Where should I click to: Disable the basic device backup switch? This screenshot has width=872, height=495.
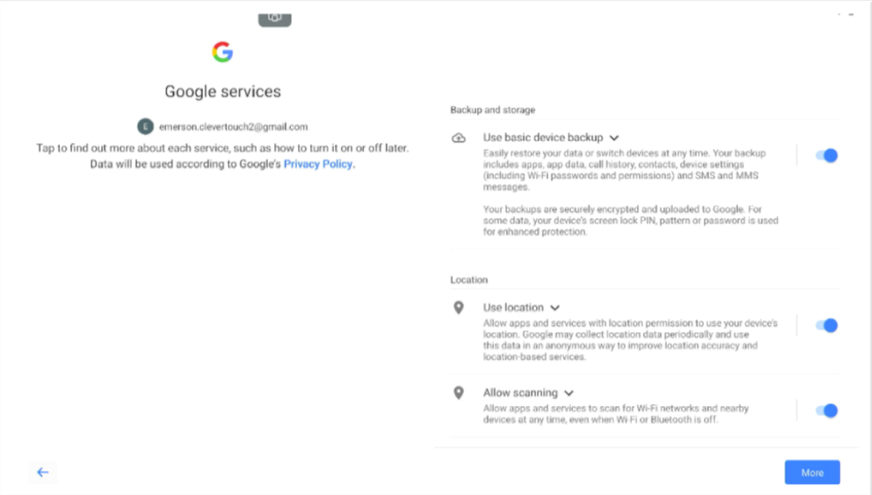826,155
